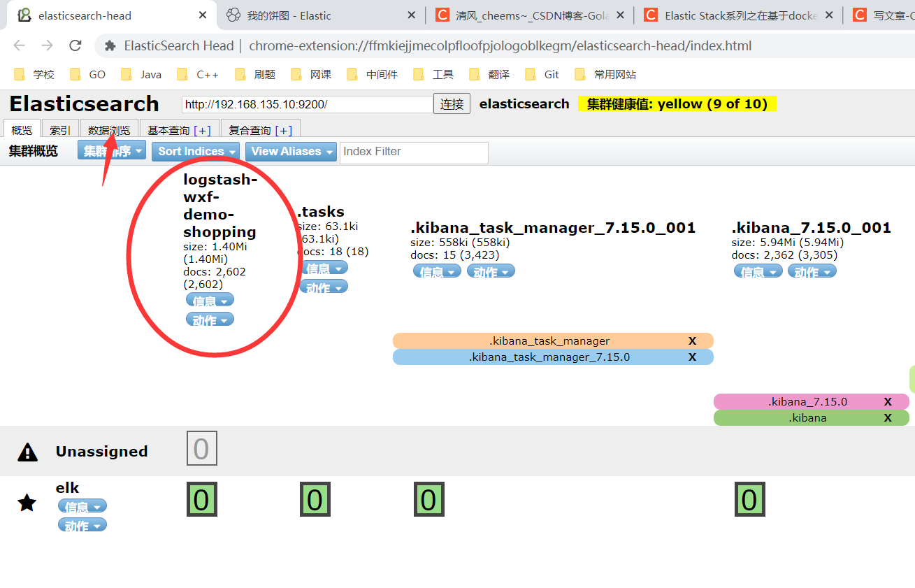Remove the .kibana_7.15.0 alias with X
Viewport: 915px width, 588px height.
(888, 401)
